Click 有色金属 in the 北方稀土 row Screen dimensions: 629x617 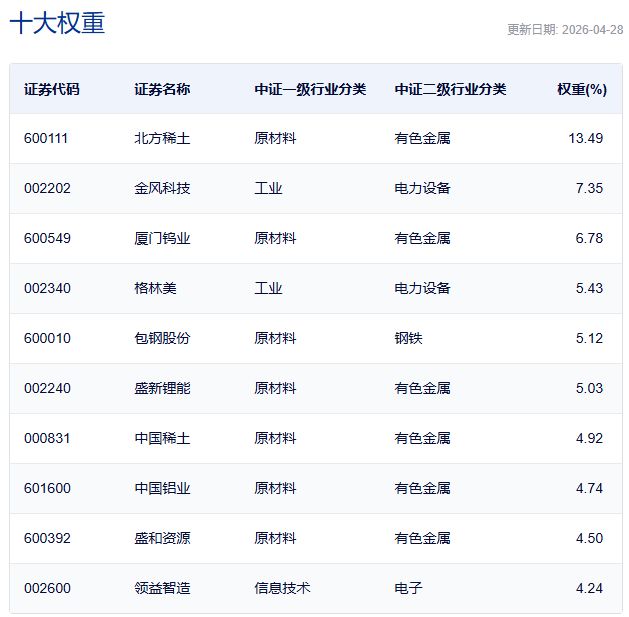422,138
